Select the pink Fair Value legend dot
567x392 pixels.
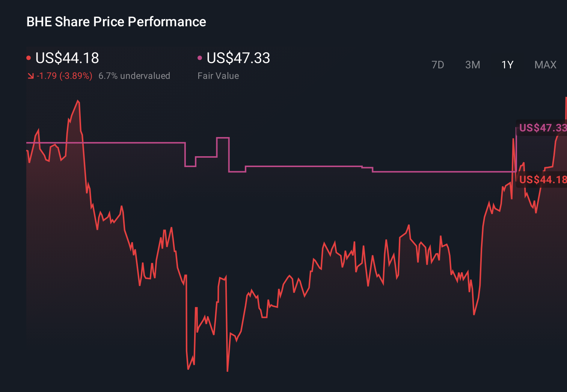point(200,57)
